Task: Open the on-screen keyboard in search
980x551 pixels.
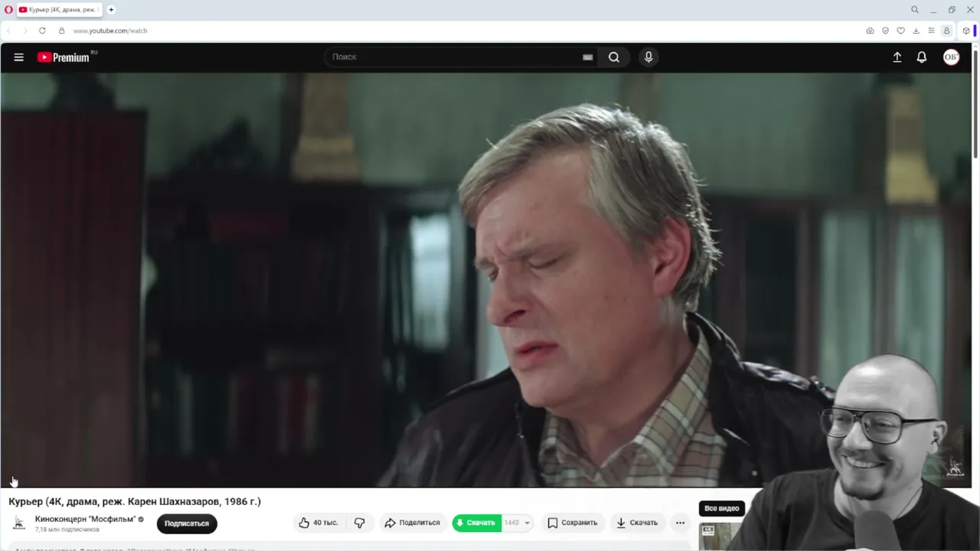Action: pyautogui.click(x=588, y=57)
